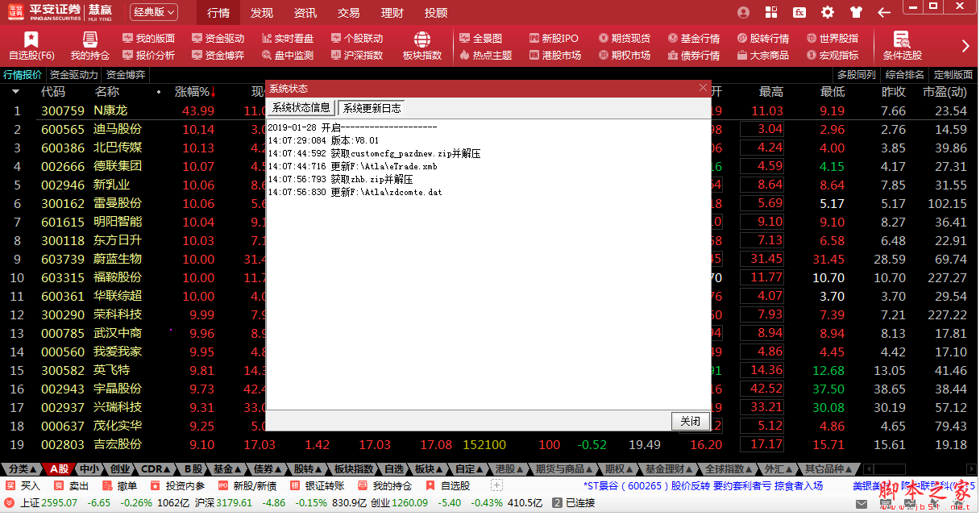Open the settings gear icon
Image resolution: width=980 pixels, height=516 pixels.
[x=828, y=12]
